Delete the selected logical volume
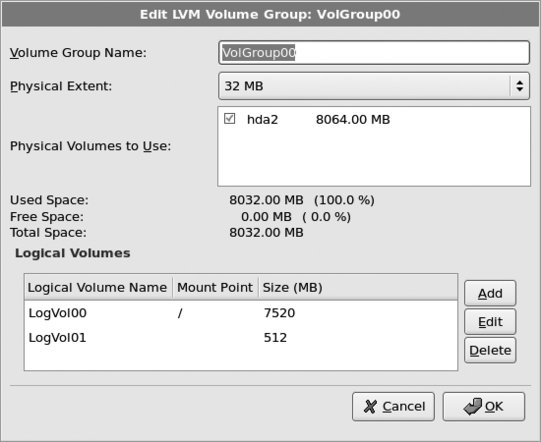The image size is (541, 442). coord(490,351)
